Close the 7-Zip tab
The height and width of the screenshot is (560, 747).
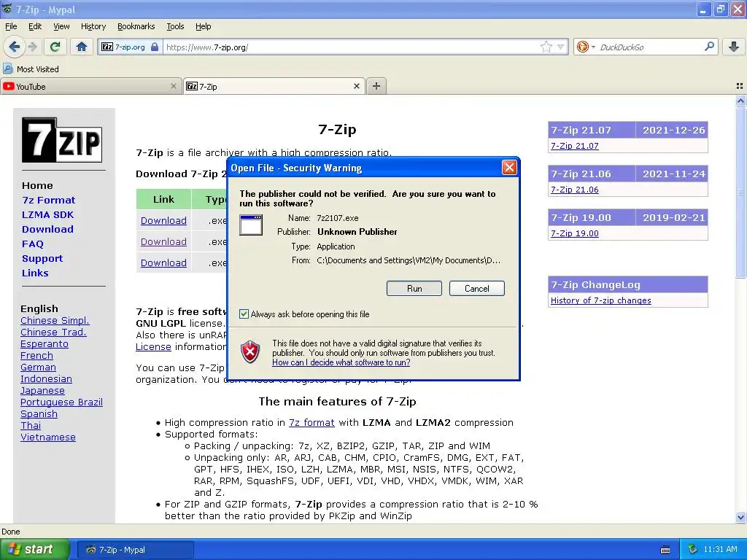point(356,86)
